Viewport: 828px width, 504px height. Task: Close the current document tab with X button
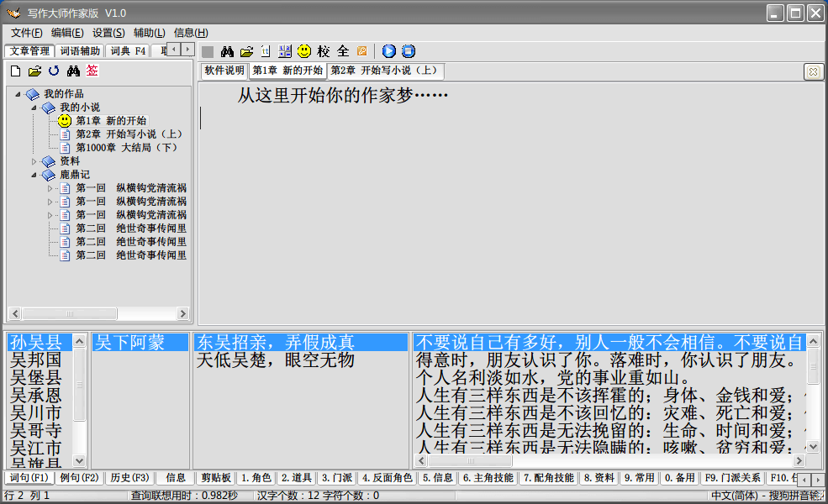click(x=813, y=71)
